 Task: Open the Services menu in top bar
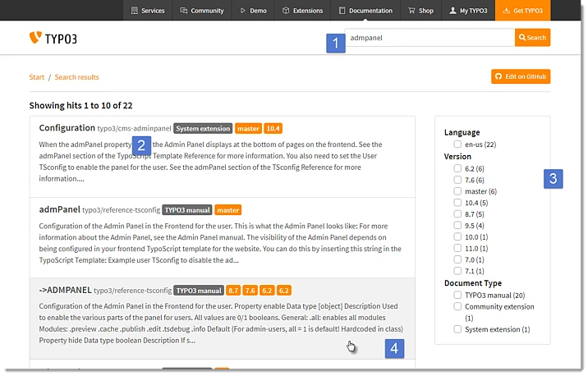[x=147, y=11]
